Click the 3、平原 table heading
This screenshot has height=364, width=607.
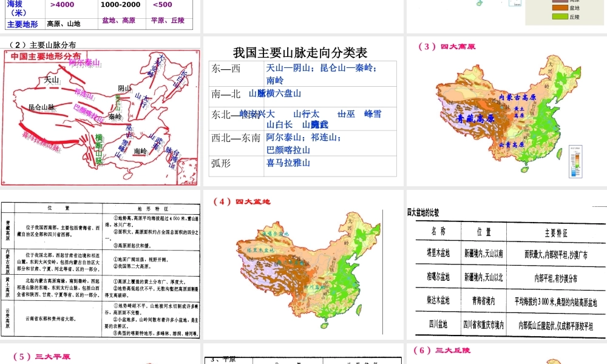tap(223, 360)
